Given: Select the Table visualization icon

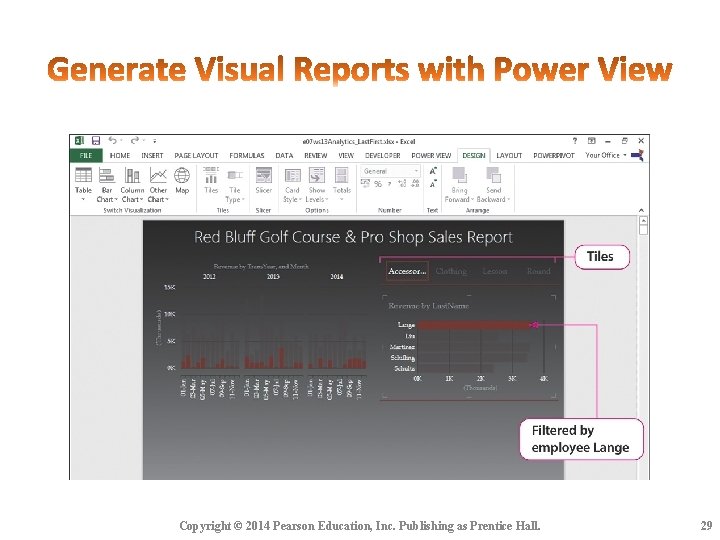Looking at the screenshot, I should [x=83, y=185].
